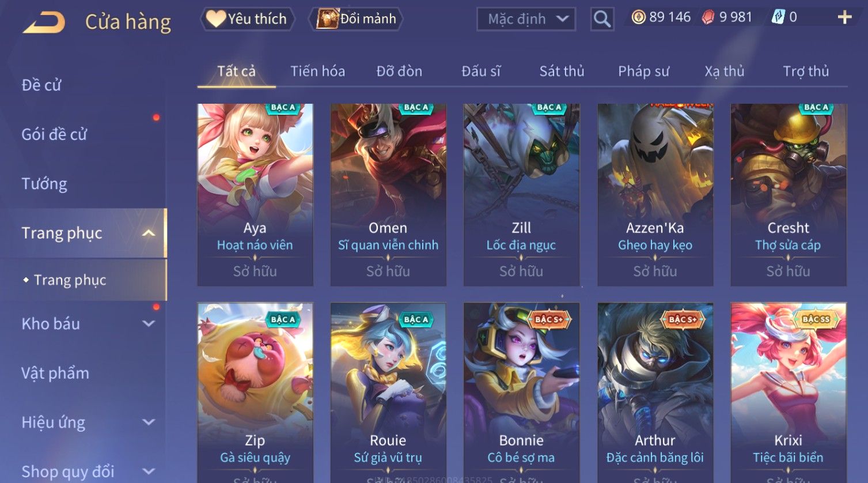Collapse the Trang phục sidebar section
Image resolution: width=868 pixels, height=483 pixels.
pos(149,233)
